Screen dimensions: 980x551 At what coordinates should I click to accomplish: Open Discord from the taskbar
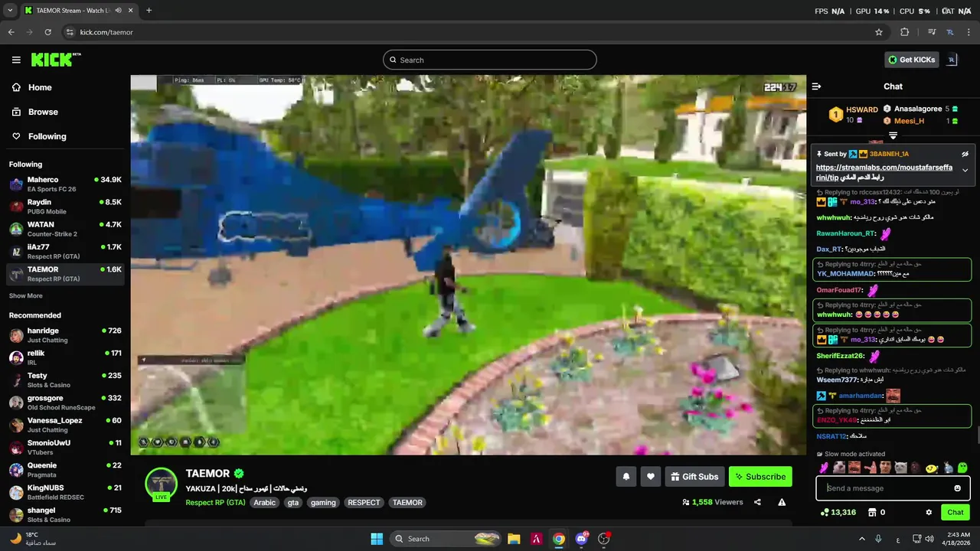click(581, 539)
